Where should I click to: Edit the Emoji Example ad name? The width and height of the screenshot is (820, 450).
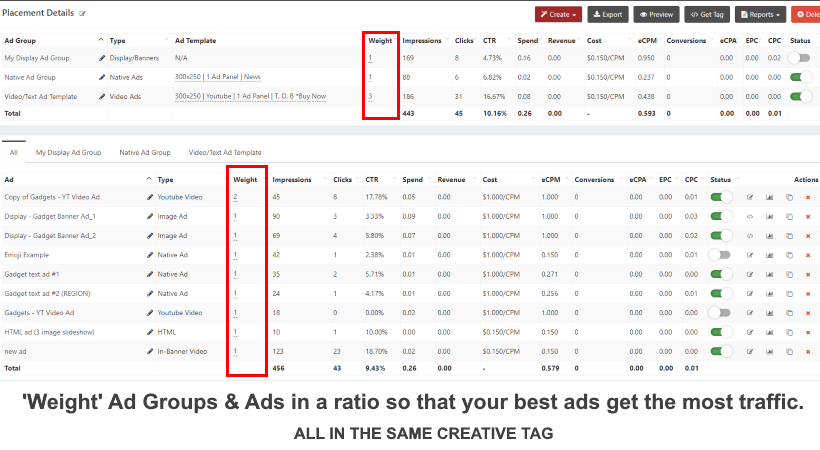(x=150, y=255)
